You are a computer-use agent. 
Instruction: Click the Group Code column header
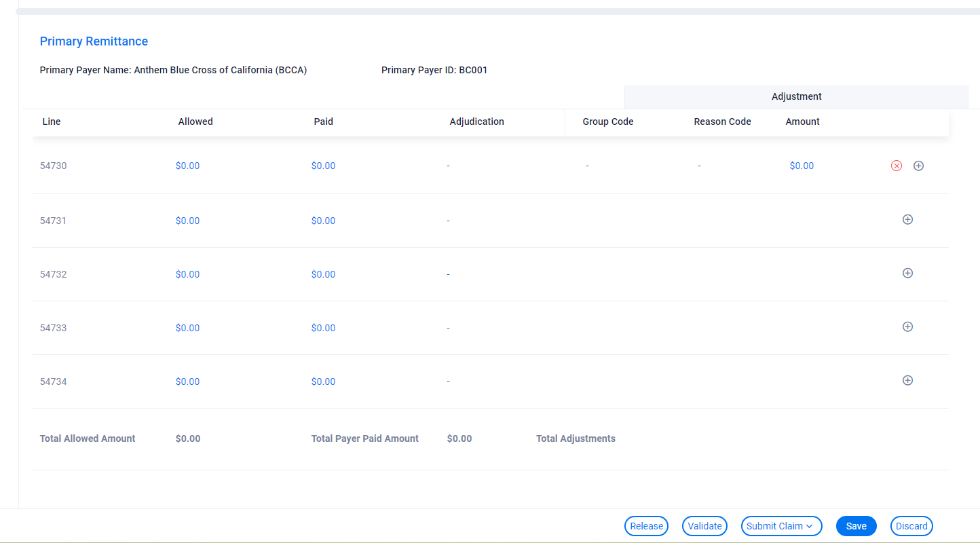coord(608,121)
